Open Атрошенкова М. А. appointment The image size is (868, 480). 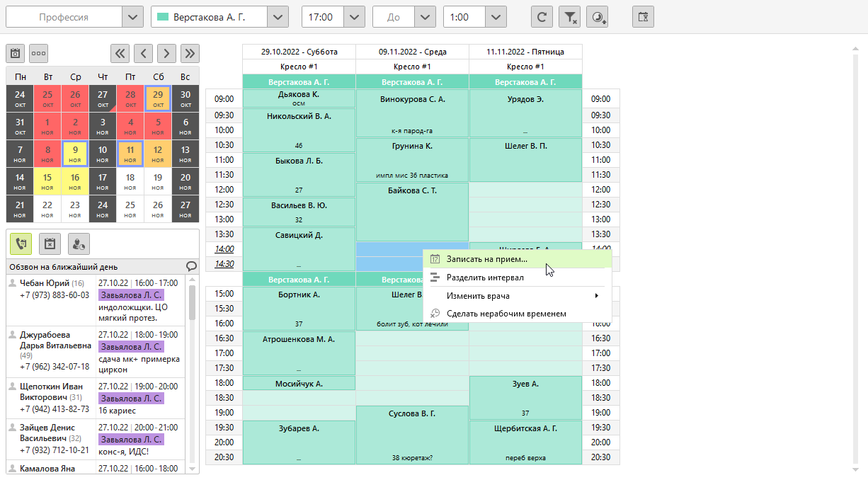[x=299, y=353]
